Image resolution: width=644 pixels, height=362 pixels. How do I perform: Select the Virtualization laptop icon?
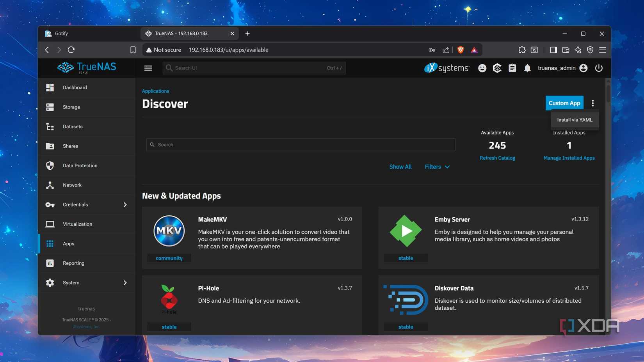[x=50, y=224]
